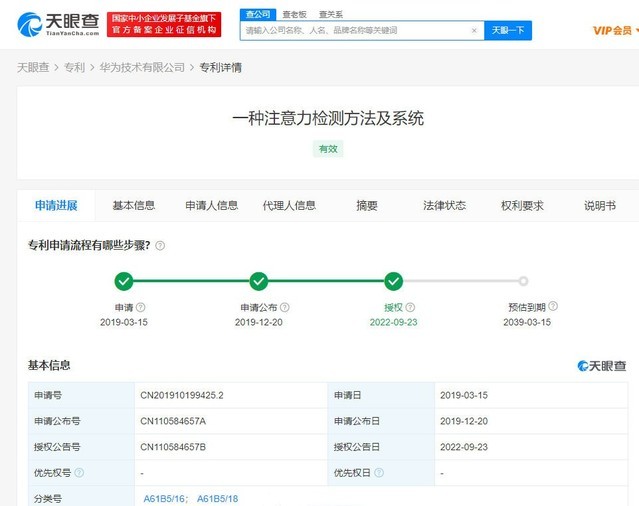Switch to 摘要 tab
Viewport: 639px width, 506px height.
[367, 206]
